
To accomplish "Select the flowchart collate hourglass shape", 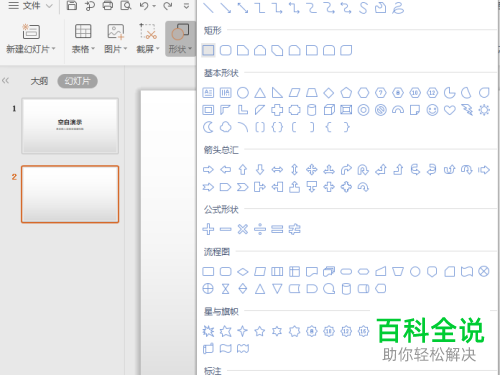I will coord(226,289).
